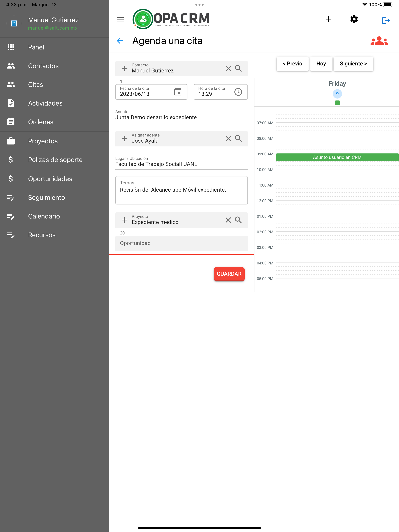Click the user avatar placeholder
Screen dimensions: 399x532
pos(14,23)
